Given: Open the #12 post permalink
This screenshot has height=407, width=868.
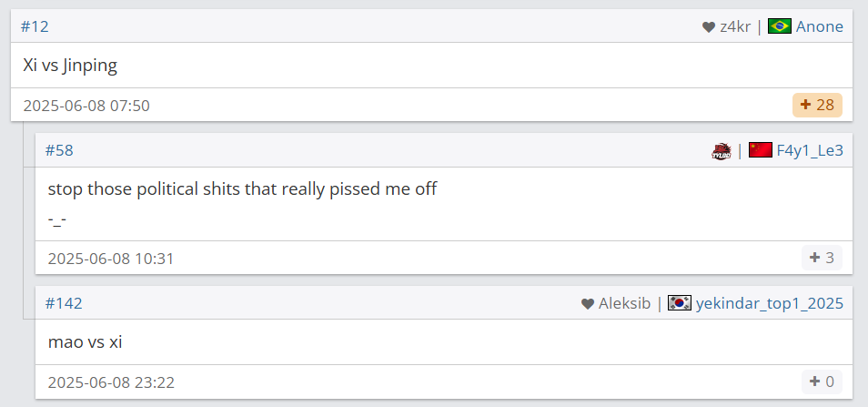Looking at the screenshot, I should [x=35, y=26].
